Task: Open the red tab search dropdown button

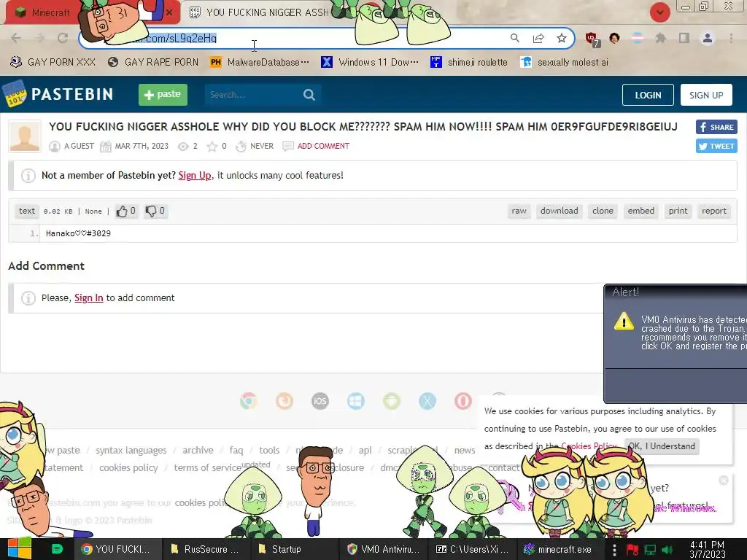Action: tap(659, 12)
